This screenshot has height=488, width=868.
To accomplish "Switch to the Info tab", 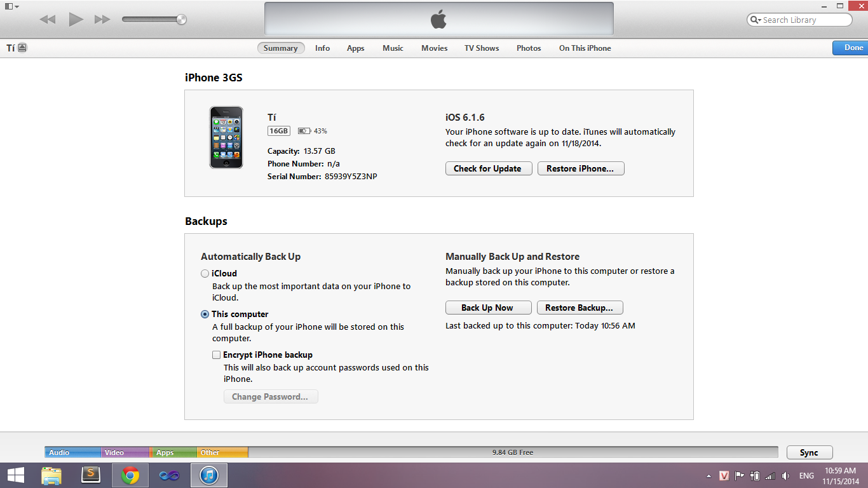I will coord(323,48).
